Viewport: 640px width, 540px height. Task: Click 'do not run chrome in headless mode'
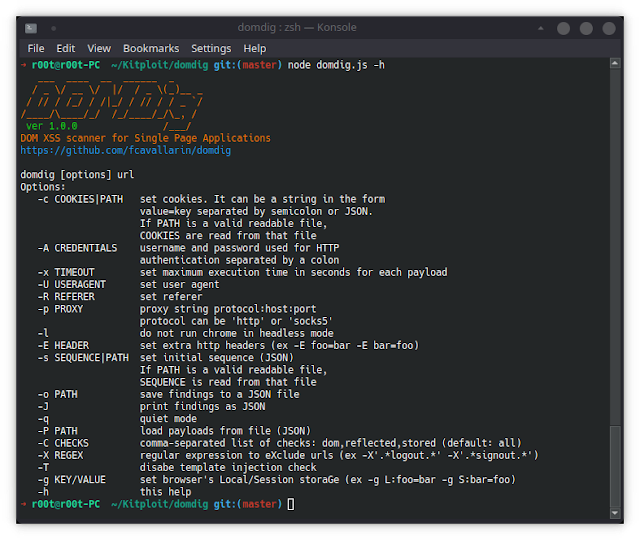tap(237, 333)
